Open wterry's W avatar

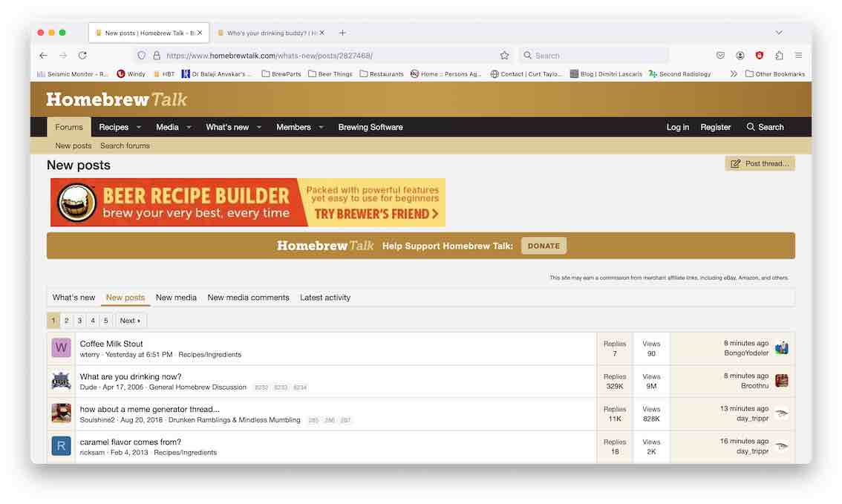pyautogui.click(x=61, y=348)
